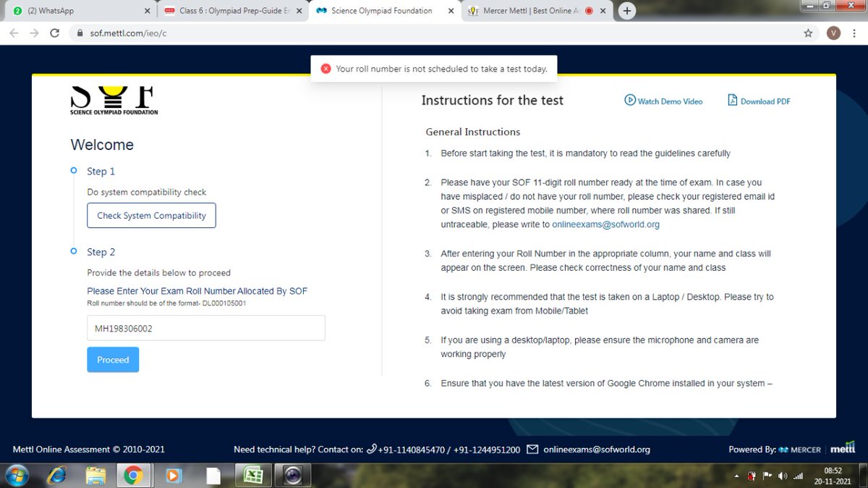Focus the exam roll number input field
Image resolution: width=868 pixels, height=488 pixels.
coord(206,328)
